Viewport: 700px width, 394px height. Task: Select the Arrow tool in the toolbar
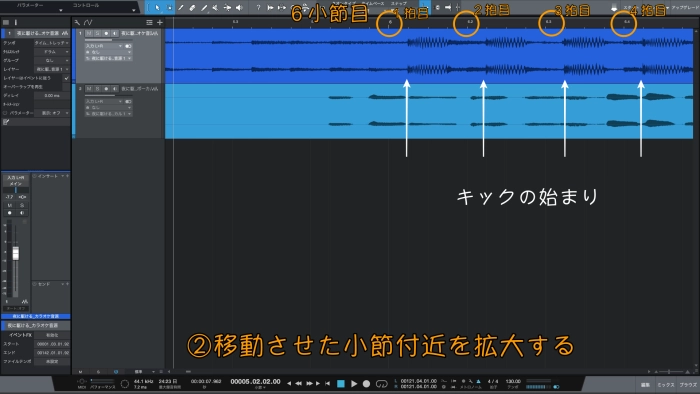pyautogui.click(x=157, y=8)
